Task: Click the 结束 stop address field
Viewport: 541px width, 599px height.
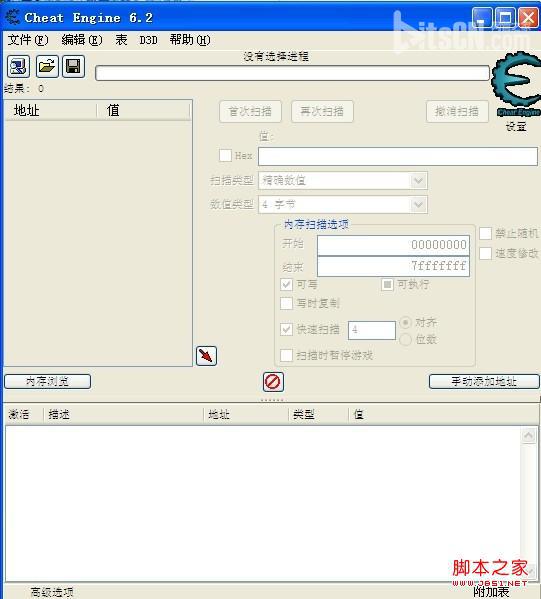Action: point(393,266)
